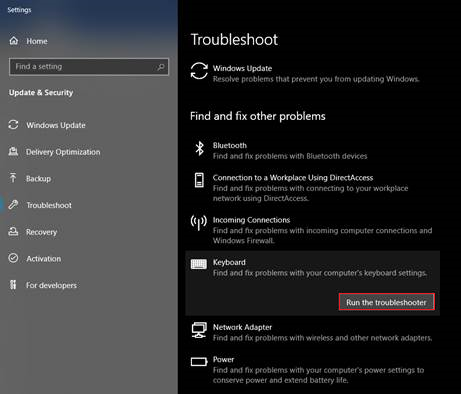Click the search magnifier icon
The width and height of the screenshot is (461, 394).
[x=161, y=67]
